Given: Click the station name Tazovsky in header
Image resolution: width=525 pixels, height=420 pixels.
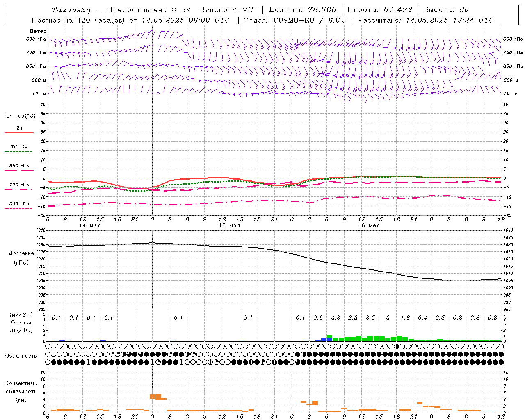Looking at the screenshot, I should 71,10.
